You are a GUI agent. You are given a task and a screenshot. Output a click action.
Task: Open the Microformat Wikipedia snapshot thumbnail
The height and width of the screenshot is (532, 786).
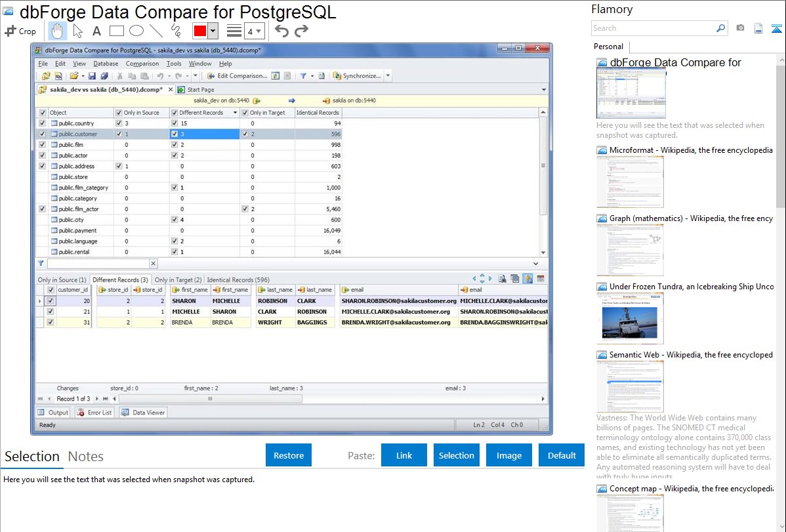(630, 182)
